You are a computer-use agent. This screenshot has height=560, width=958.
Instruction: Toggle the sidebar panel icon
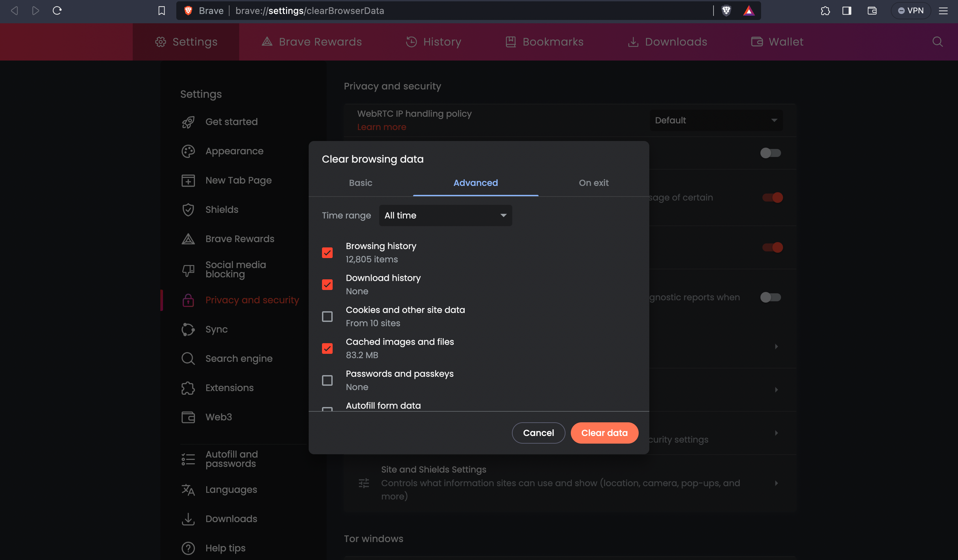[x=847, y=11]
